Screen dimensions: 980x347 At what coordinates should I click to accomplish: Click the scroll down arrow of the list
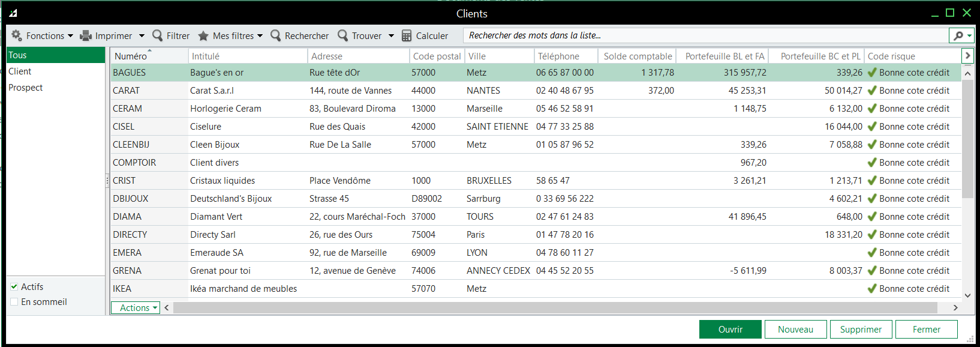967,295
